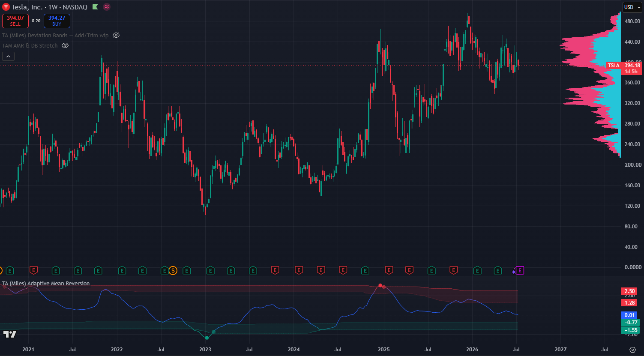The height and width of the screenshot is (356, 644).
Task: Click the 0.20 spread value
Action: 36,21
